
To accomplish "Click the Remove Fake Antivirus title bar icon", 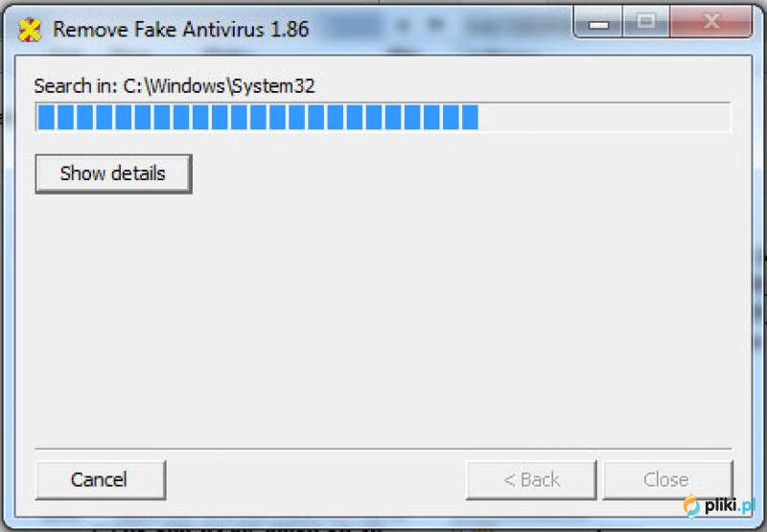I will point(29,30).
